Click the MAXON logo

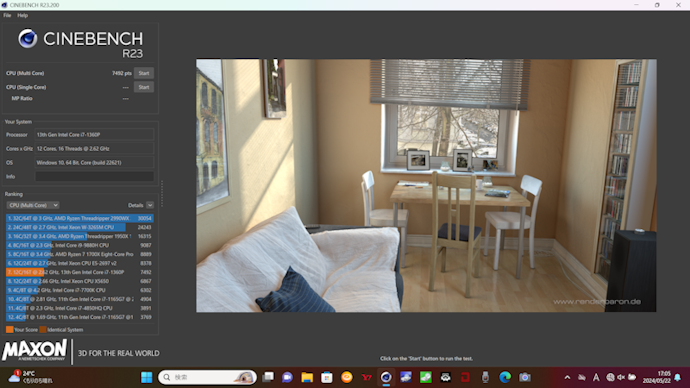[x=34, y=351]
